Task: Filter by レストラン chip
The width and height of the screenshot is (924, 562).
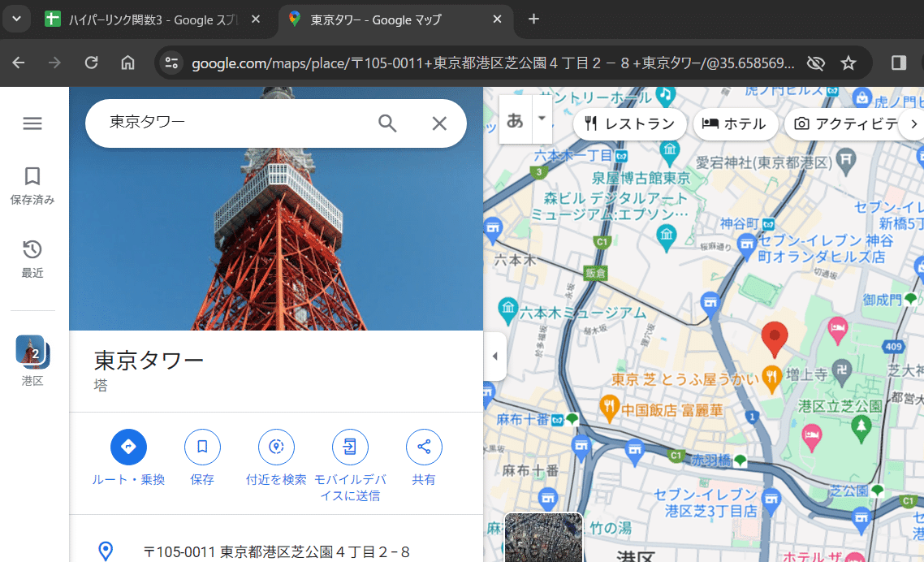Action: 629,123
